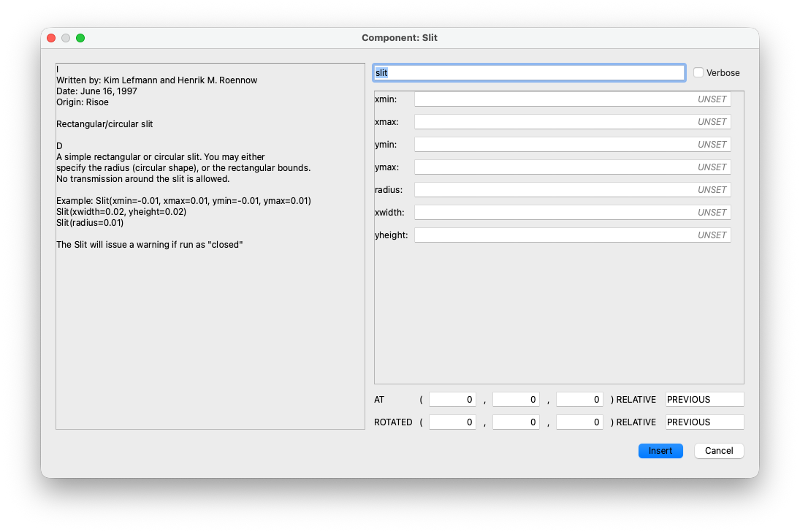Click the third ROTATED angle field

[579, 422]
